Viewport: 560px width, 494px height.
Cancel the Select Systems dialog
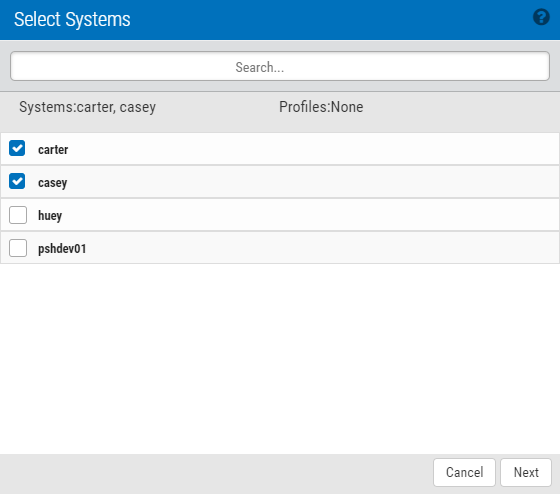pyautogui.click(x=464, y=472)
